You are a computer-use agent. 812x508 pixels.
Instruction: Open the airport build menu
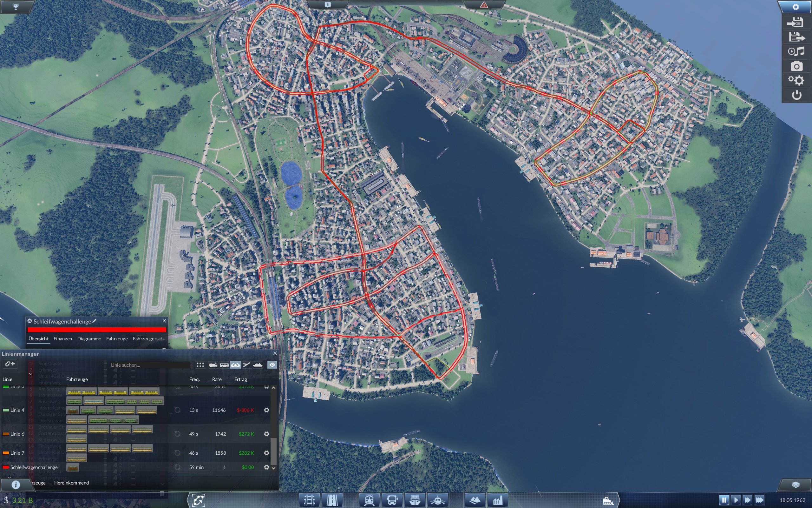pyautogui.click(x=437, y=500)
